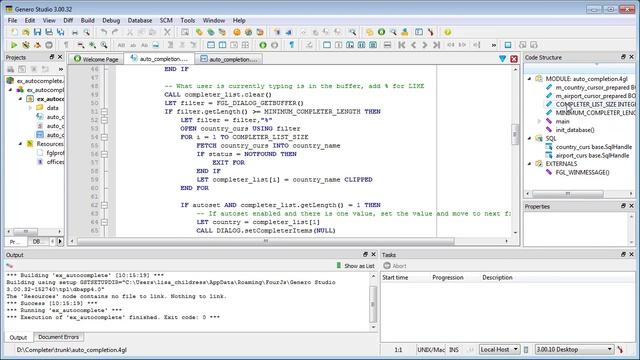
Task: Expand the main node in Code Structure
Action: point(539,121)
